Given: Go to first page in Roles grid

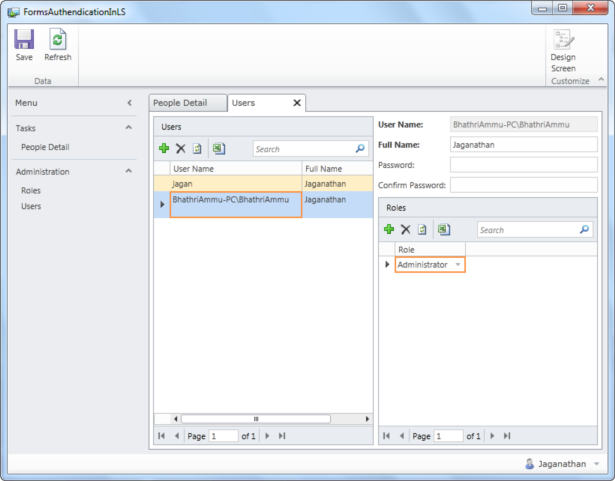Looking at the screenshot, I should [386, 436].
